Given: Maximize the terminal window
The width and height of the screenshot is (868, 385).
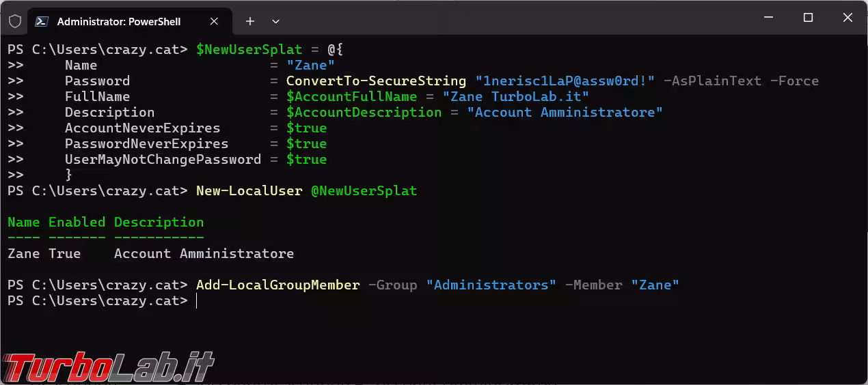Looking at the screenshot, I should pyautogui.click(x=808, y=18).
